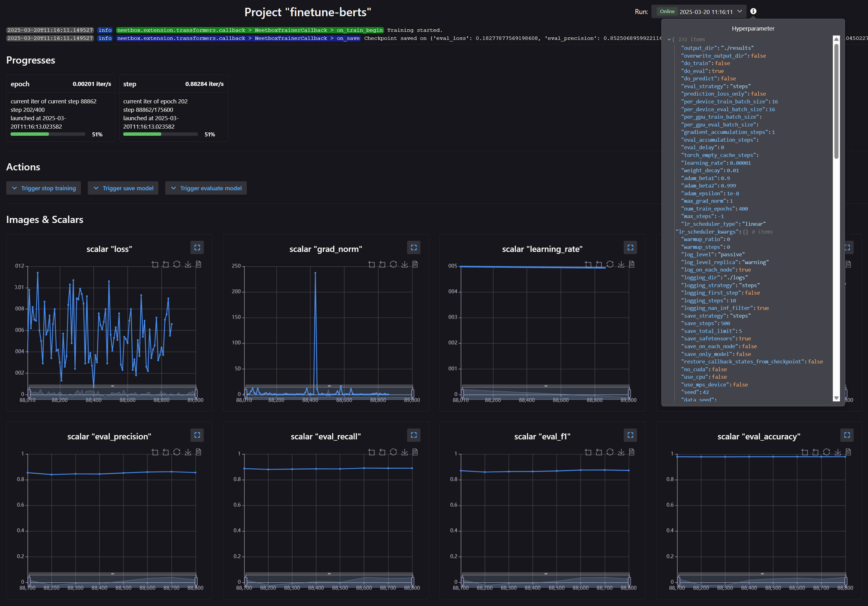Expand Trigger save model action

(x=123, y=188)
